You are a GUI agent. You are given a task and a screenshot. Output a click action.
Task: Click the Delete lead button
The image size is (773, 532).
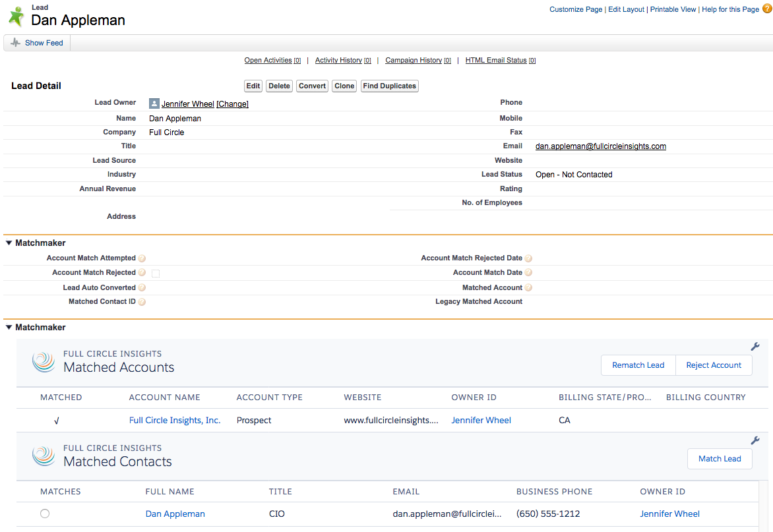[280, 86]
